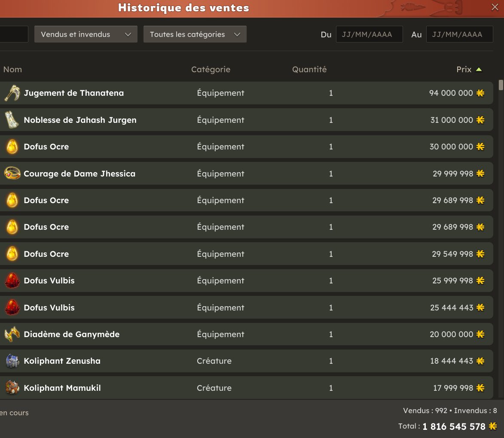Open the Vendus et invendus dropdown
Image resolution: width=504 pixels, height=438 pixels.
click(x=86, y=34)
